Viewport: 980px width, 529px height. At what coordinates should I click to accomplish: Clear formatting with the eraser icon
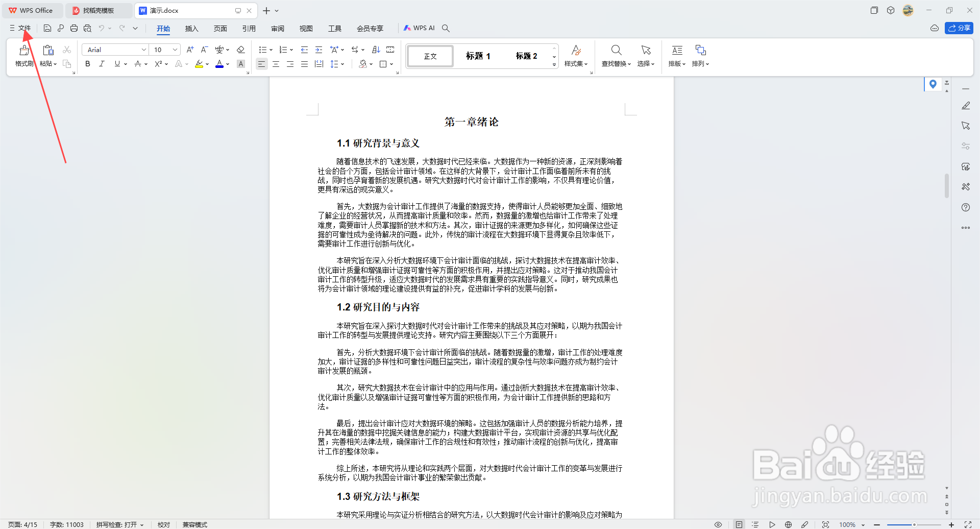(x=241, y=50)
